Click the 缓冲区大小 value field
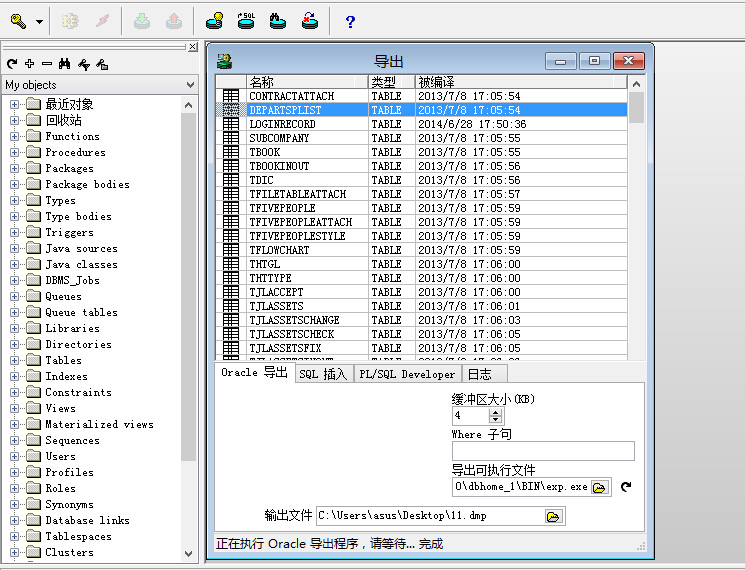The width and height of the screenshot is (745, 570). coord(471,416)
